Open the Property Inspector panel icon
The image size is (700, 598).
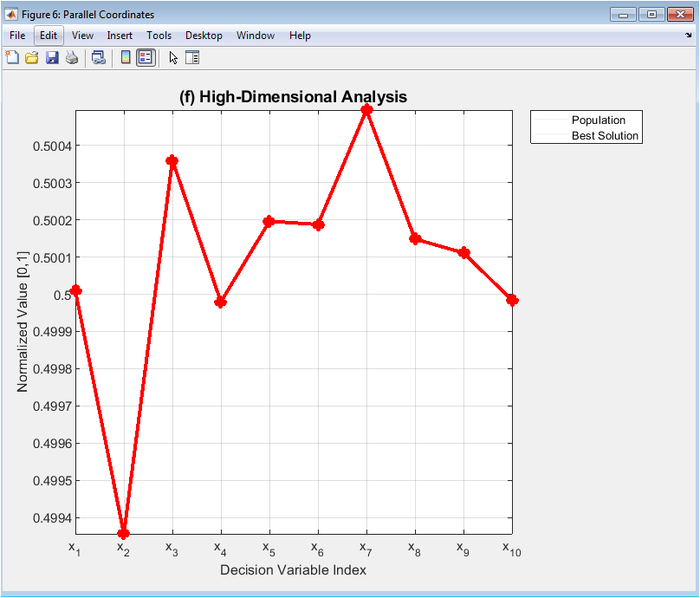coord(192,58)
